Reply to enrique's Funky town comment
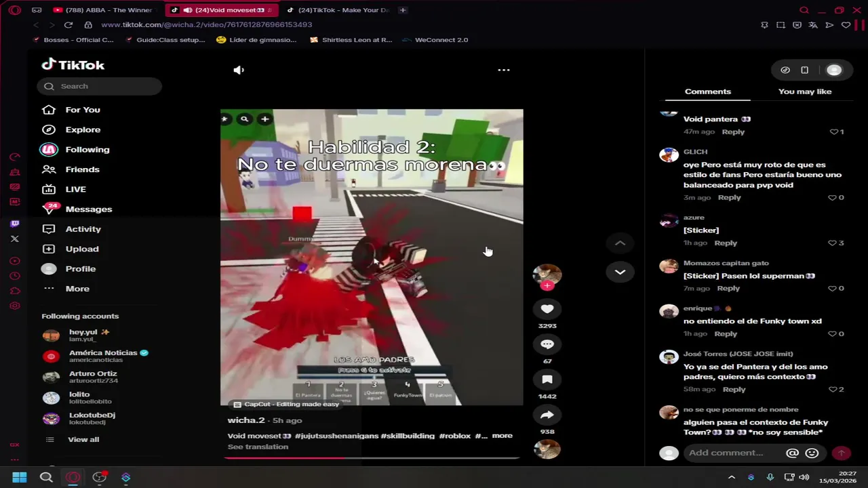 point(725,333)
